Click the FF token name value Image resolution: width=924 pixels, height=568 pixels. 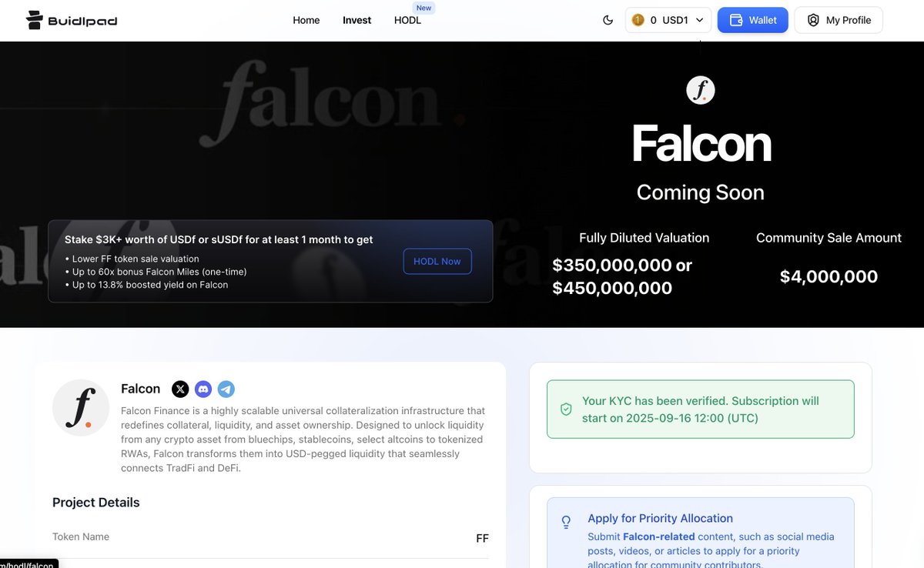point(483,538)
